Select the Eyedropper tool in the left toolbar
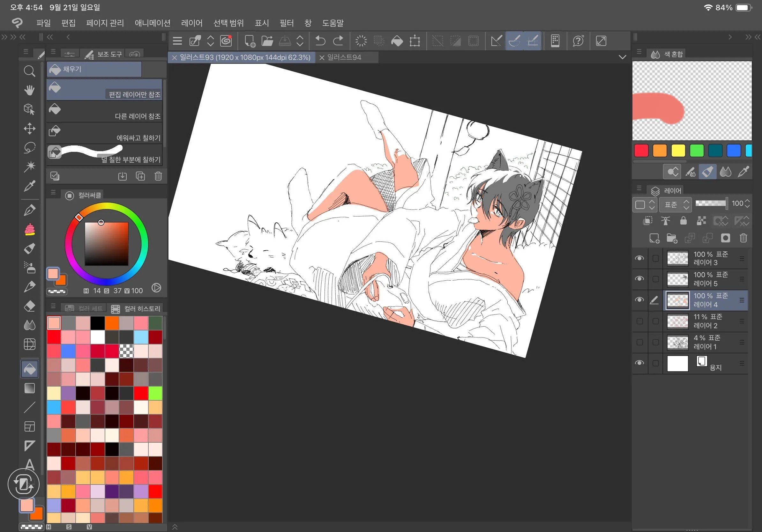The width and height of the screenshot is (762, 532). click(29, 186)
